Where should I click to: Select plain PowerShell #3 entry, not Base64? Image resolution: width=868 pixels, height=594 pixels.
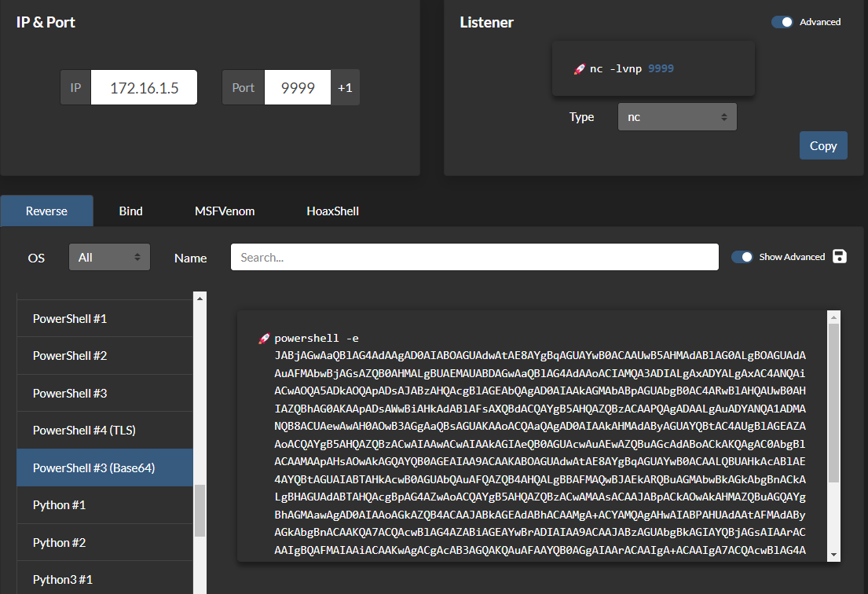(104, 393)
